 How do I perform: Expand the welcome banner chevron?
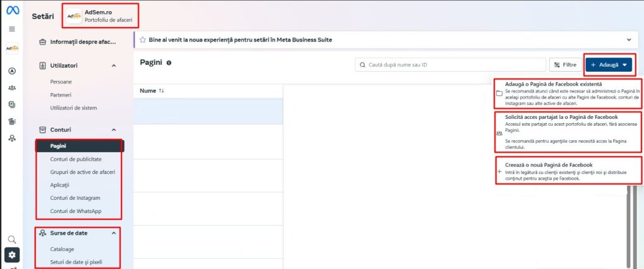(629, 40)
